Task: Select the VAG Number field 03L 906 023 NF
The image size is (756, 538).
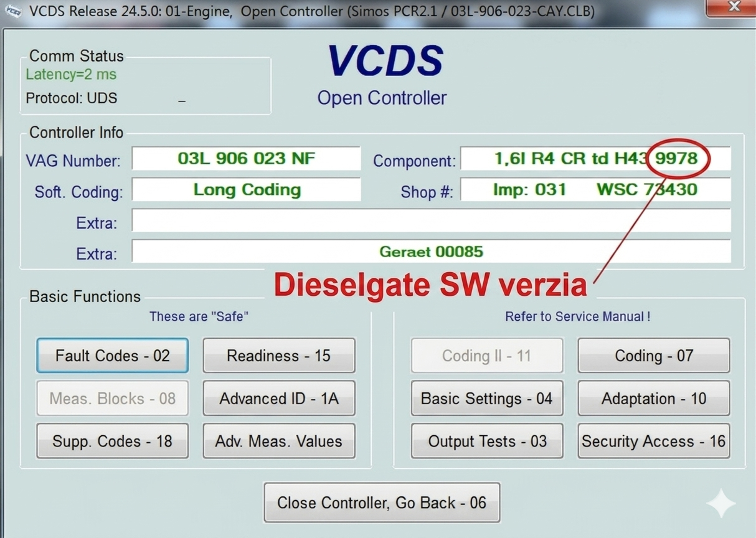Action: (x=246, y=158)
